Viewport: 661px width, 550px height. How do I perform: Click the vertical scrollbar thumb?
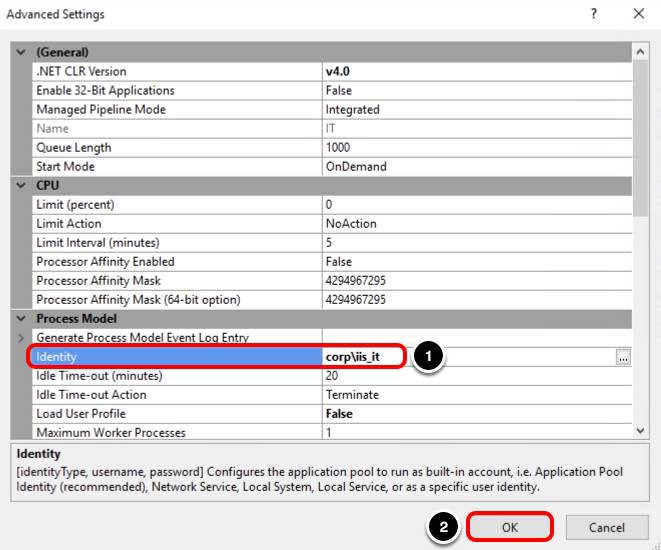point(640,138)
